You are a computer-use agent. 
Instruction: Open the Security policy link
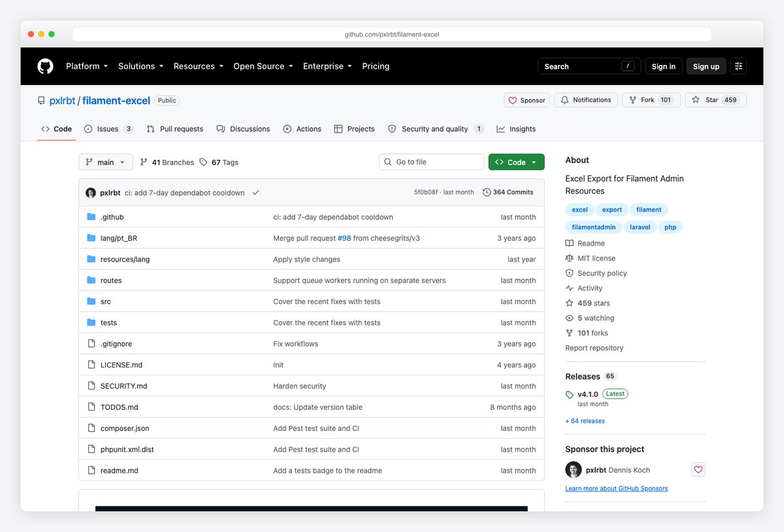pos(596,273)
